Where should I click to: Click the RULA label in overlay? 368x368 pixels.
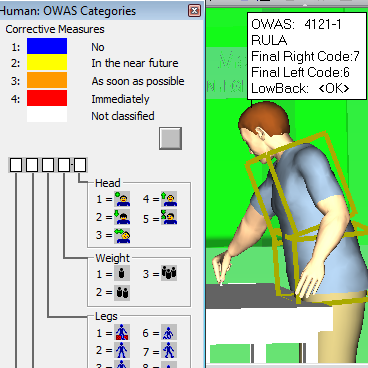coord(269,40)
